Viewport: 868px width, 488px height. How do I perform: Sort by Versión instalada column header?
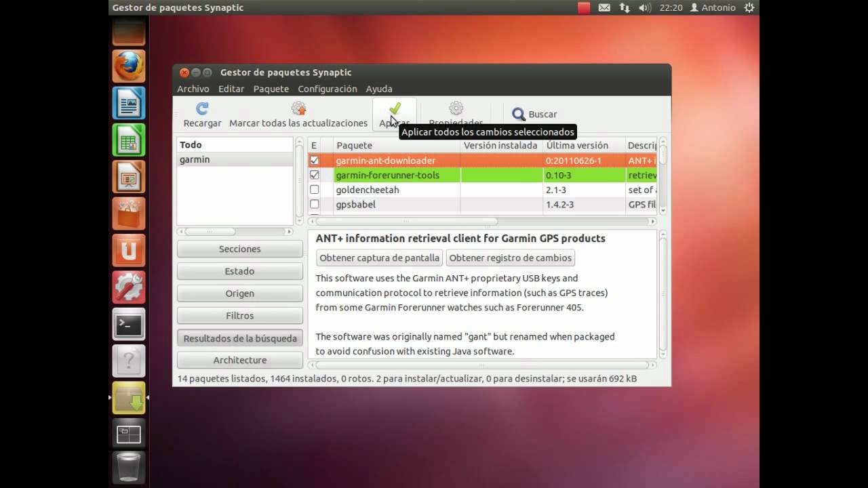pyautogui.click(x=502, y=145)
